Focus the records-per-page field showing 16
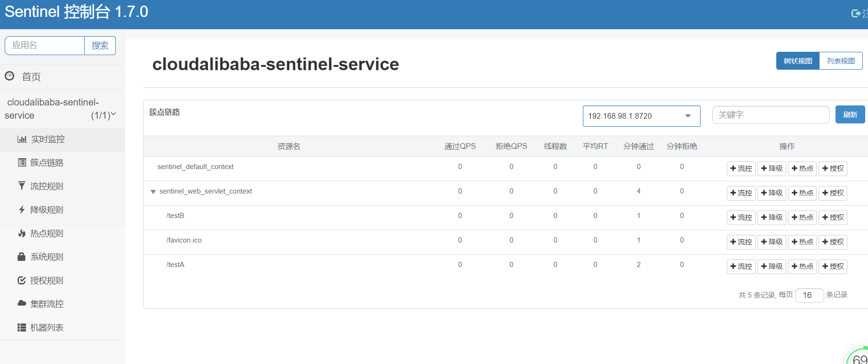 pyautogui.click(x=809, y=295)
